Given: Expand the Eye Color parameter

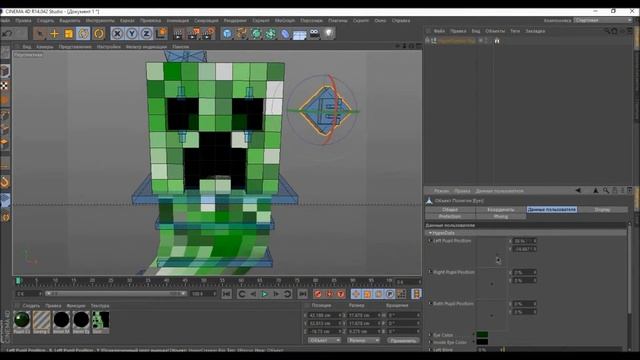Looking at the screenshot, I should 430,335.
